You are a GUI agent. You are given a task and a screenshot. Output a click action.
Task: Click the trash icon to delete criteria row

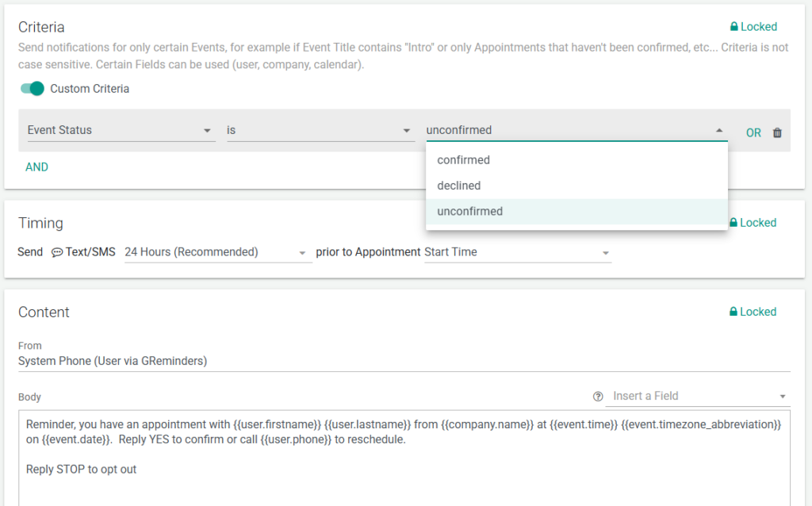point(777,133)
